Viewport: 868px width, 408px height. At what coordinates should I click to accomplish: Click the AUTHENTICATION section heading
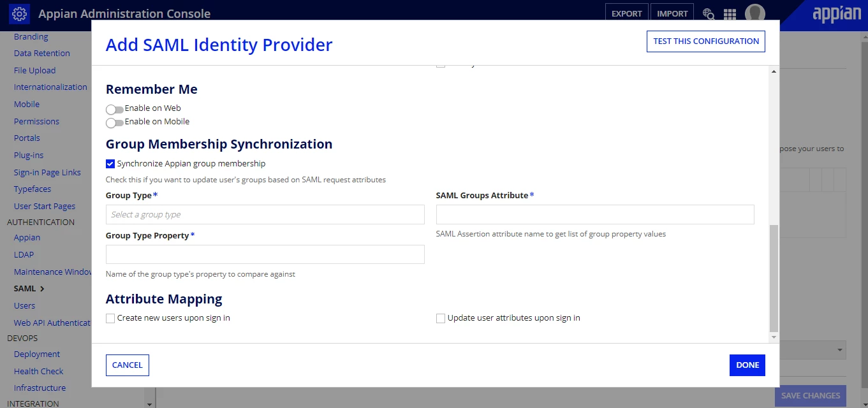(x=41, y=222)
